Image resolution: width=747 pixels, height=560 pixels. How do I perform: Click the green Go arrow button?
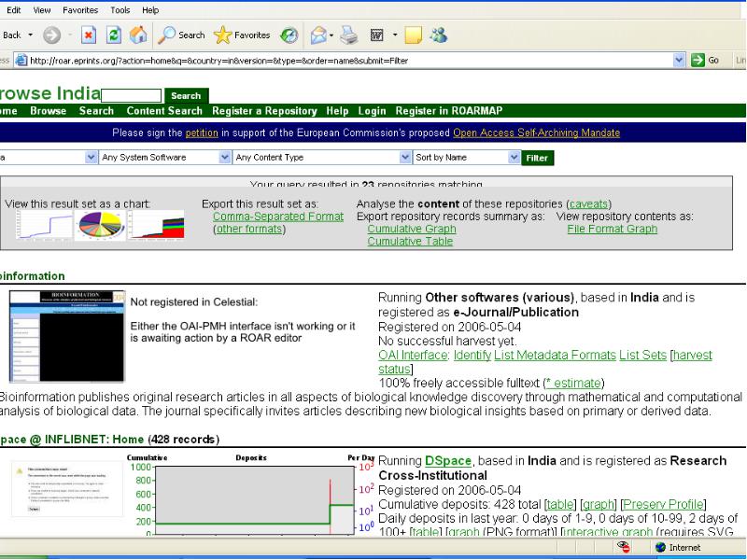[705, 60]
